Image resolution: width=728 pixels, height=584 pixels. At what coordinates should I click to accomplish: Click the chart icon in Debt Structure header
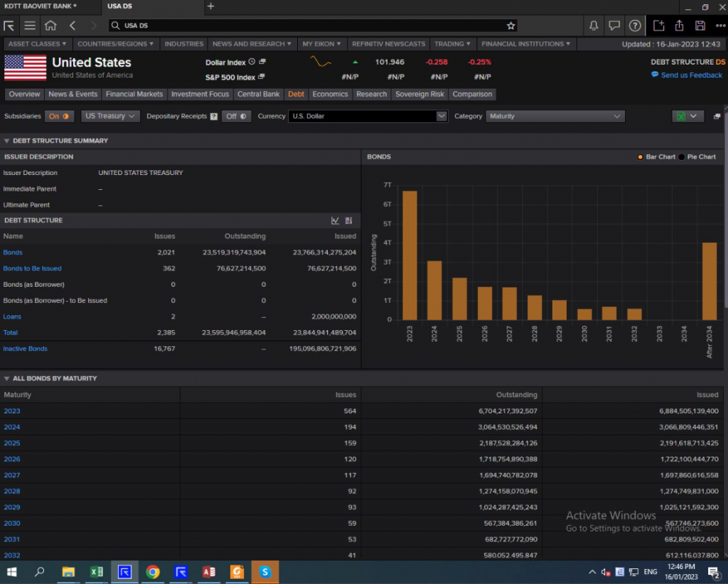point(335,221)
